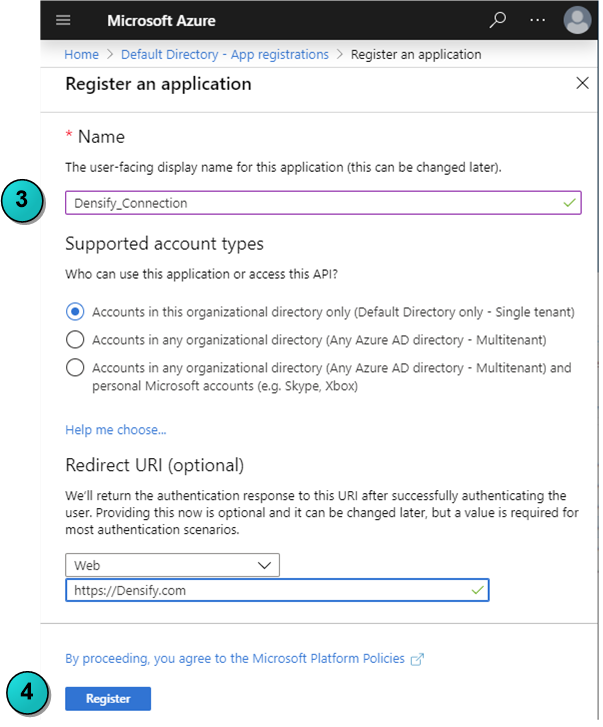The image size is (603, 727).
Task: Click the chevron arrow in Web dropdown
Action: (x=264, y=565)
